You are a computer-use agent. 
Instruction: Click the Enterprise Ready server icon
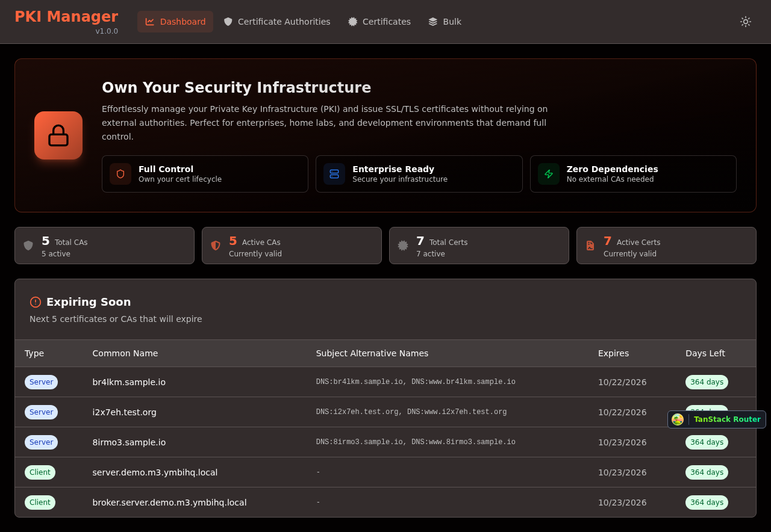tap(334, 174)
